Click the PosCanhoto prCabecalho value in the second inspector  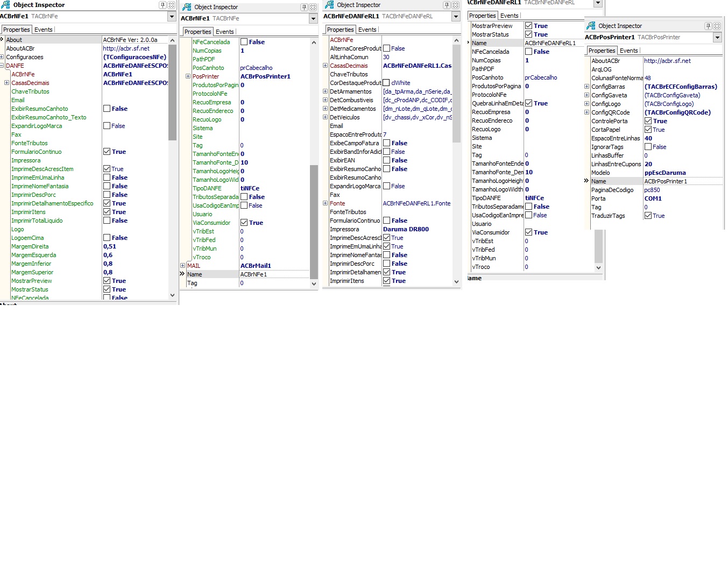click(256, 68)
